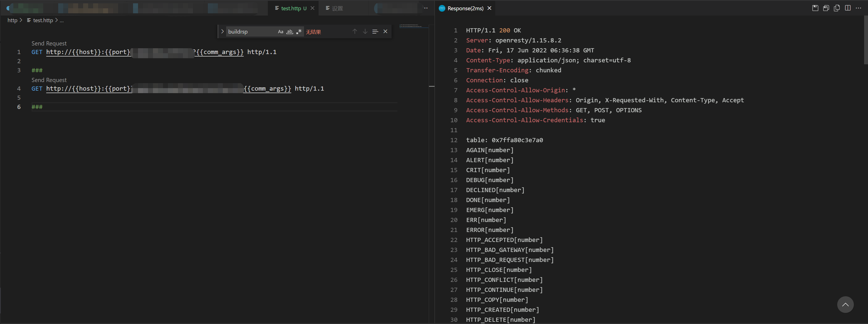
Task: Open the test.http breadcrumb dropdown
Action: [42, 20]
